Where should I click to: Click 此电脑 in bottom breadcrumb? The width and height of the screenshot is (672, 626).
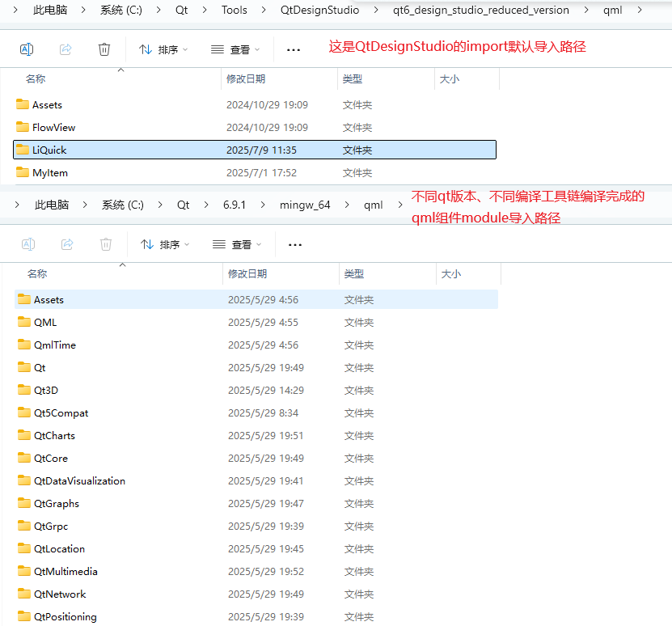[52, 205]
